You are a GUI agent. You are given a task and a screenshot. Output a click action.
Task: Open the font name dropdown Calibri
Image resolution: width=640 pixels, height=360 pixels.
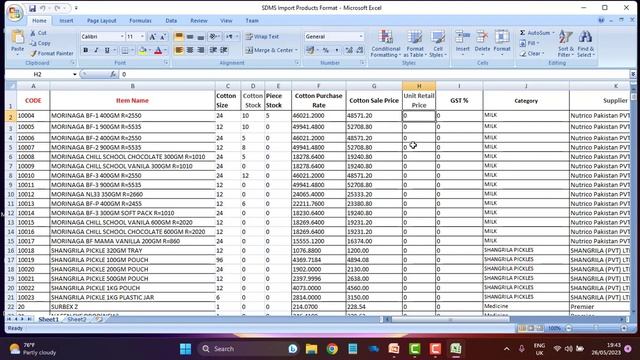(x=122, y=37)
